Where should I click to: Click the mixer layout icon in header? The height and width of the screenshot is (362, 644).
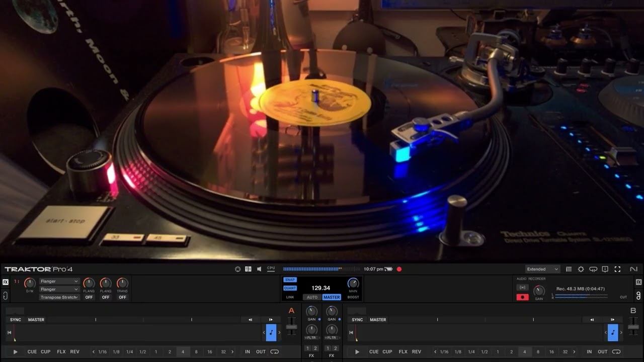(x=248, y=269)
